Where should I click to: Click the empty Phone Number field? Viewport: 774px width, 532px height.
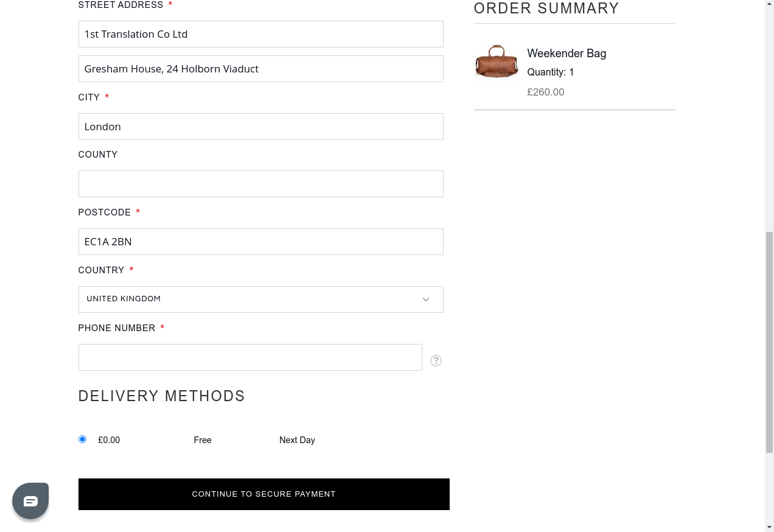point(250,357)
